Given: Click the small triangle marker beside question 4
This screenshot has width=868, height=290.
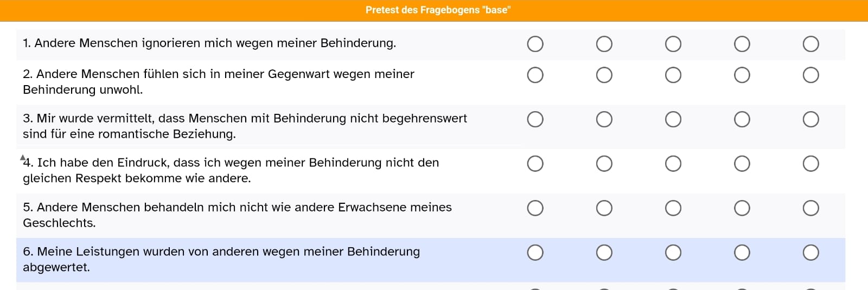Looking at the screenshot, I should (x=22, y=158).
